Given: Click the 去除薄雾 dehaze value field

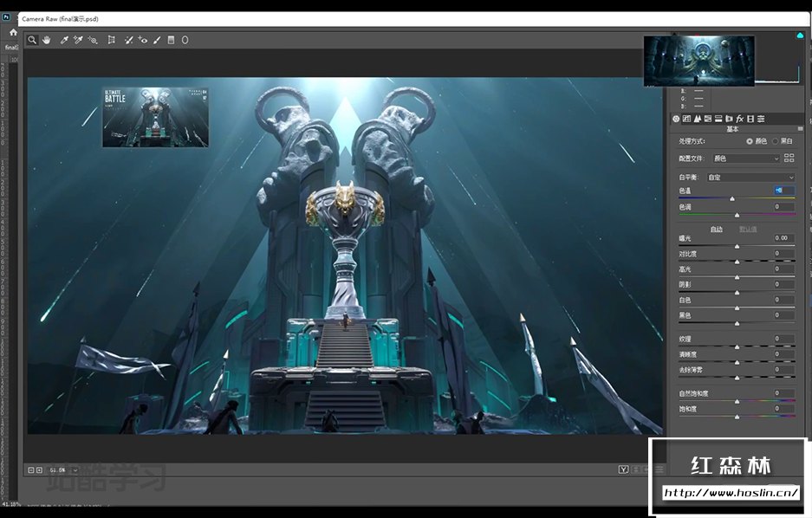Looking at the screenshot, I should (784, 370).
